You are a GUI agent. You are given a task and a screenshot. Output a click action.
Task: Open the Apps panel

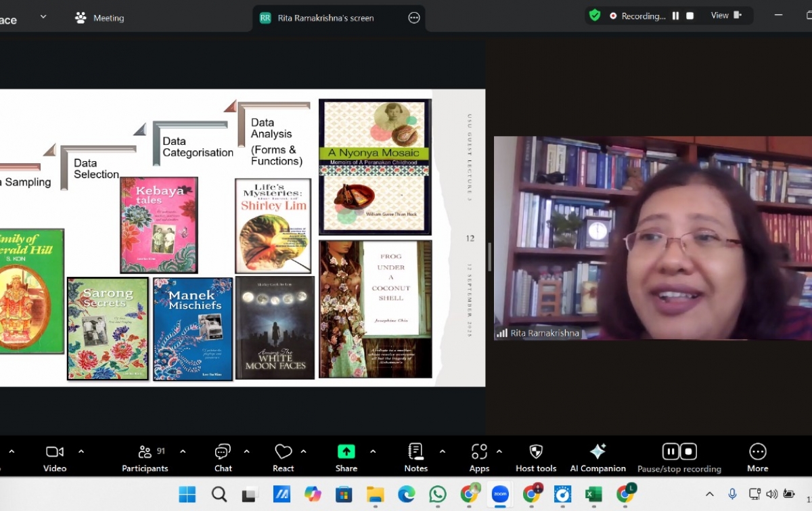(479, 458)
